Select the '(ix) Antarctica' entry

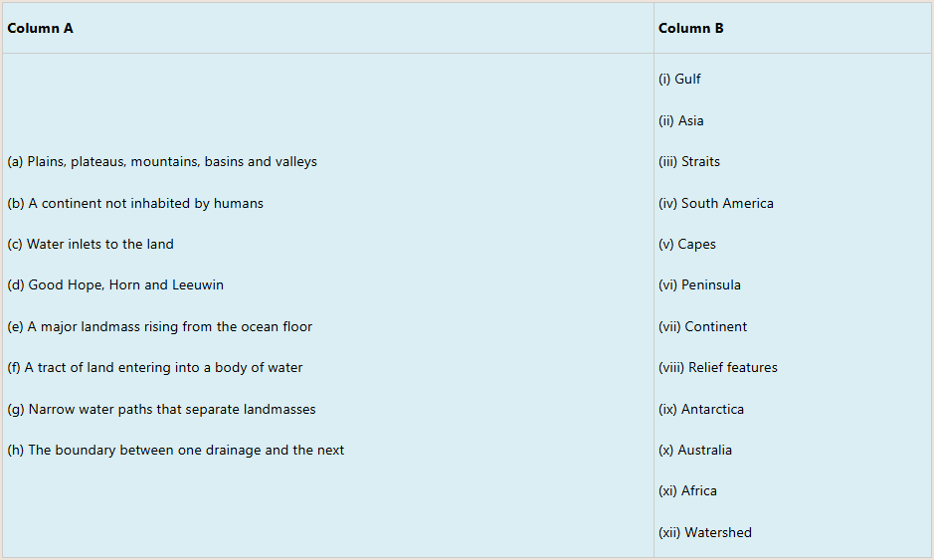pos(700,409)
